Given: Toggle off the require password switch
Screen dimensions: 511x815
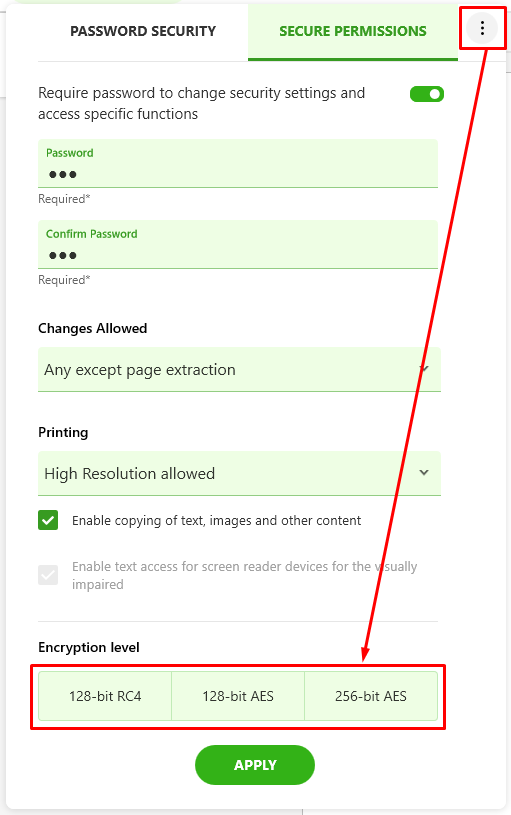Looking at the screenshot, I should coord(427,94).
